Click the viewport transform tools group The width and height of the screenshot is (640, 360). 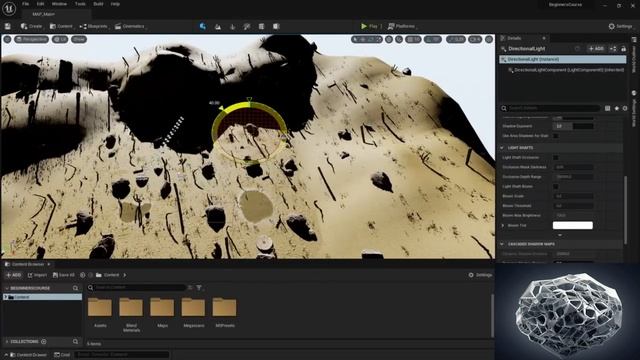tap(367, 39)
